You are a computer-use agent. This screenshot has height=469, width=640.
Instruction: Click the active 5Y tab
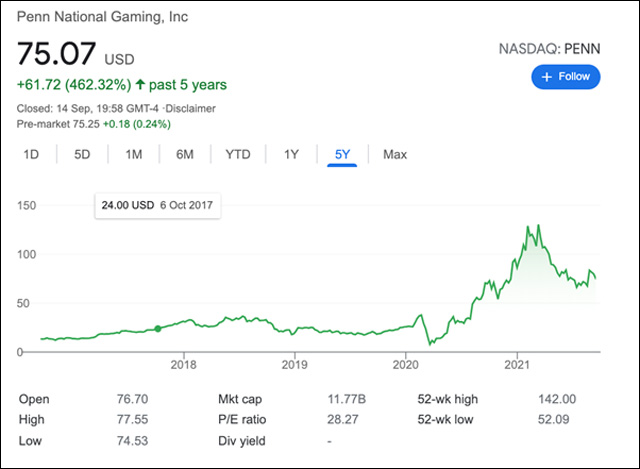click(x=342, y=154)
